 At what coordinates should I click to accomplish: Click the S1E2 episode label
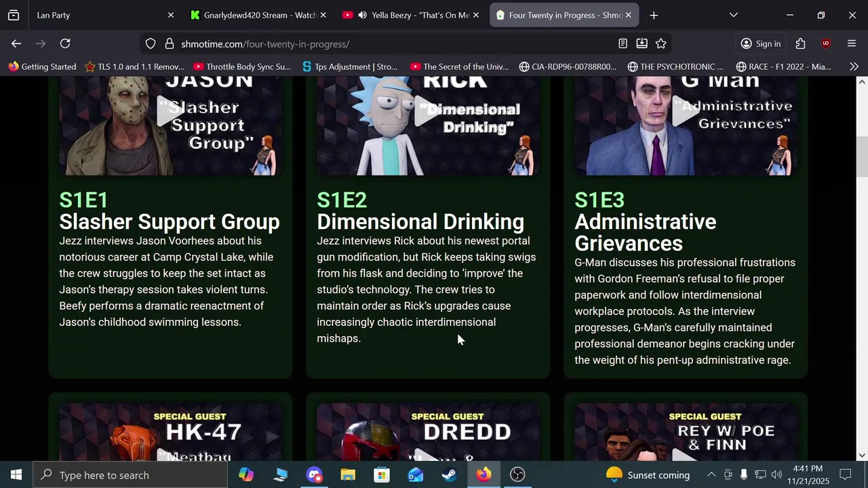tap(342, 200)
